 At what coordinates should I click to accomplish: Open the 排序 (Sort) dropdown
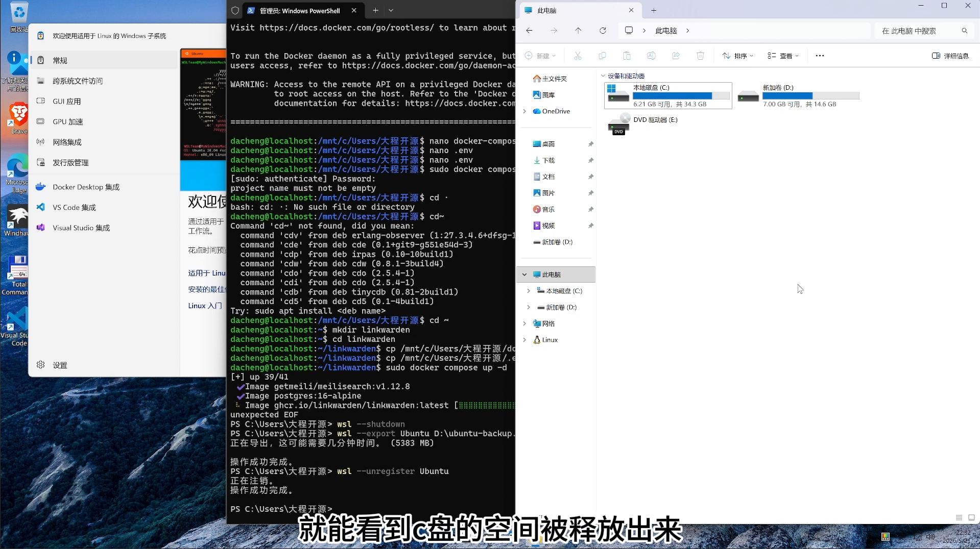tap(737, 56)
